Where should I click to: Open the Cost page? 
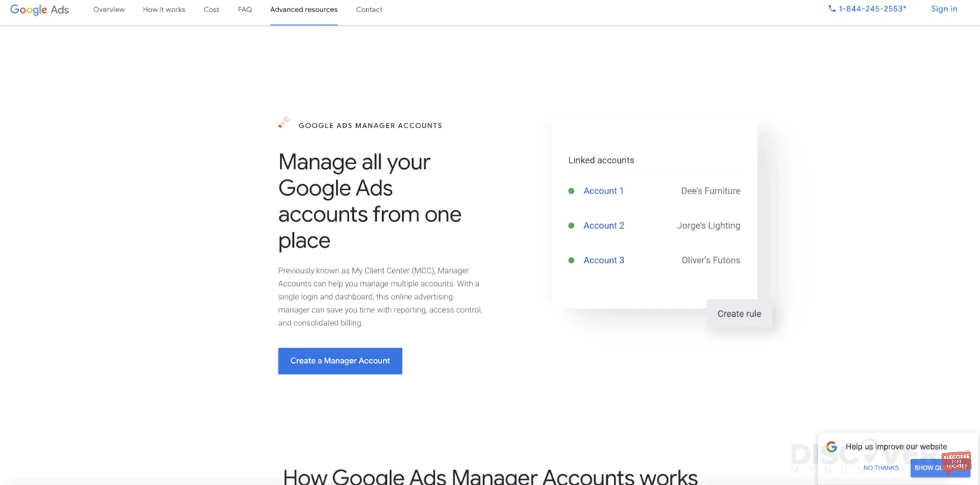pos(211,10)
